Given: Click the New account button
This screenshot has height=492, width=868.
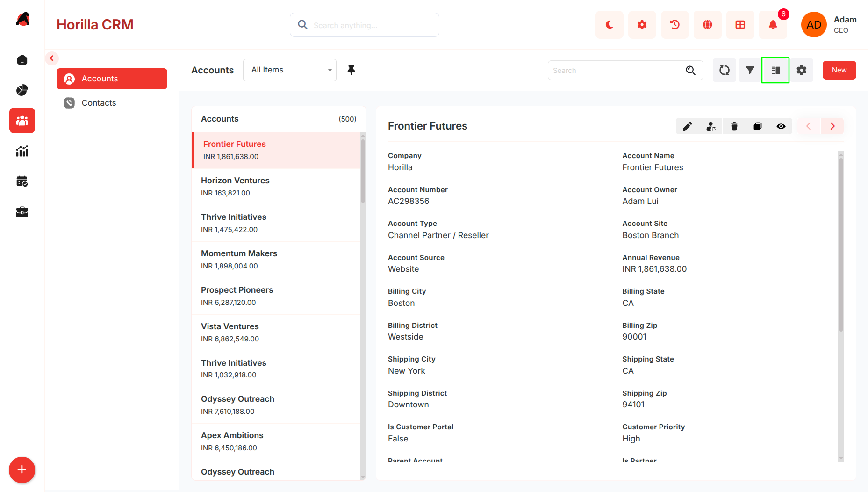Looking at the screenshot, I should [839, 70].
